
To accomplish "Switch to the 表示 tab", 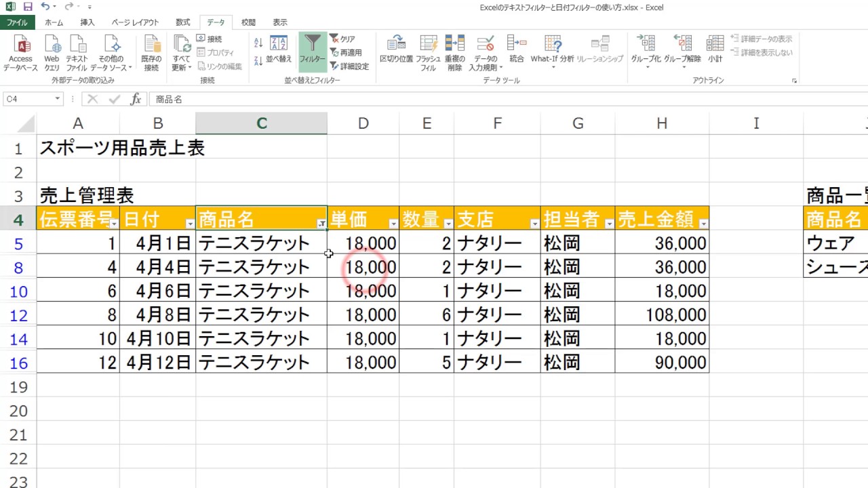I will (280, 22).
